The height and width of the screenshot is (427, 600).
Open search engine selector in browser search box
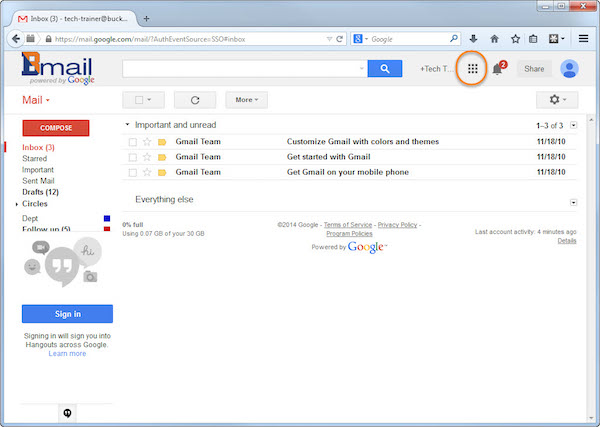coord(360,39)
